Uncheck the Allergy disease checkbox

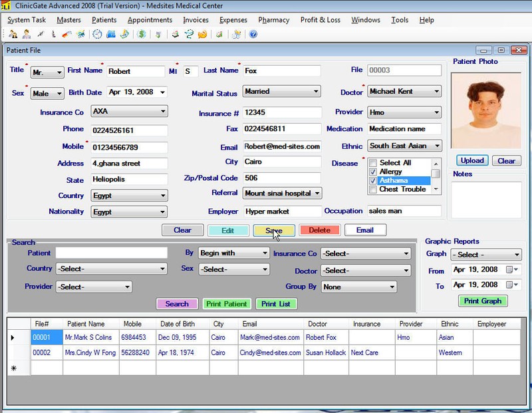pos(373,172)
